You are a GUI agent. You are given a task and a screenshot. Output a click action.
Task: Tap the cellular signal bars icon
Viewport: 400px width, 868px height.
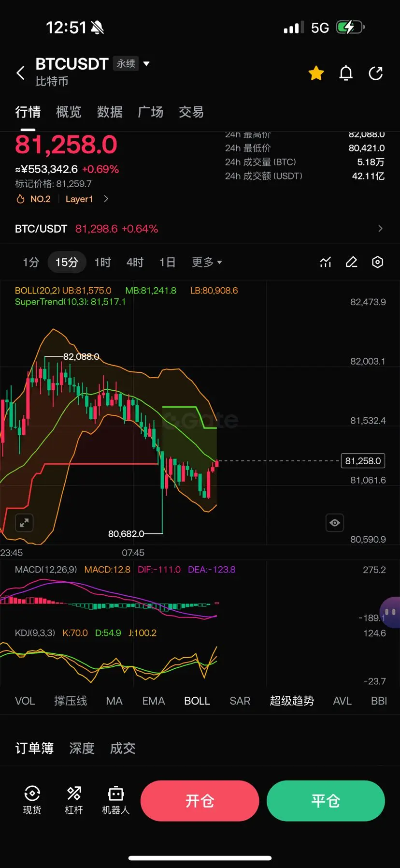tap(294, 28)
